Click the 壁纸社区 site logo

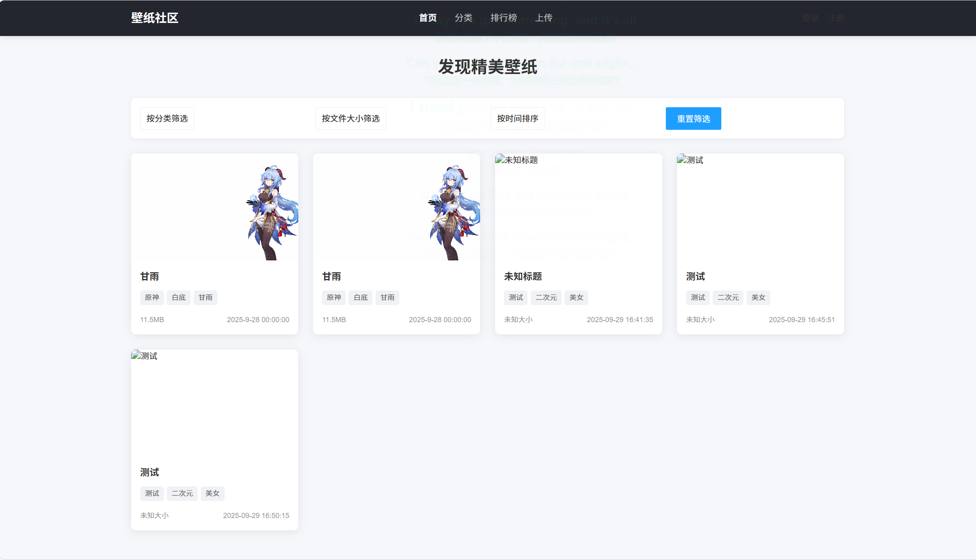(154, 18)
